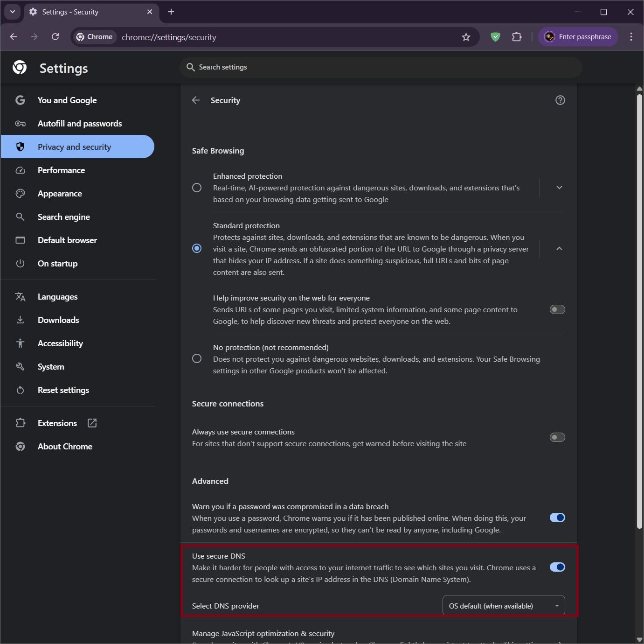Screen dimensions: 644x644
Task: Click the bookmark star icon in address bar
Action: click(x=466, y=37)
